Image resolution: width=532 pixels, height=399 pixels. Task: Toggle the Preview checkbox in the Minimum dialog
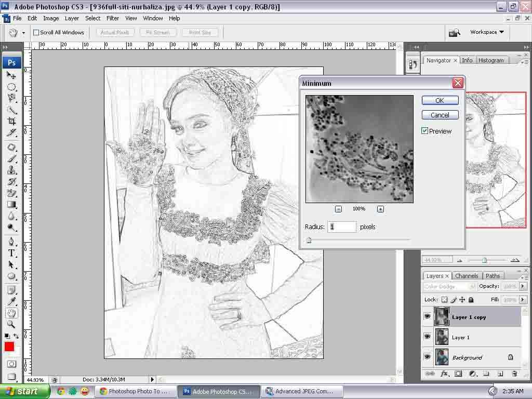(x=424, y=130)
